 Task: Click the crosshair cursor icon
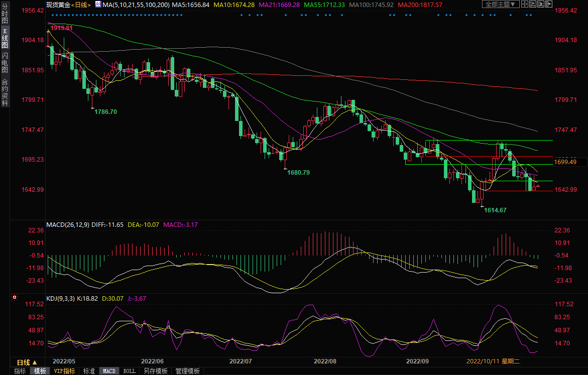point(526,4)
